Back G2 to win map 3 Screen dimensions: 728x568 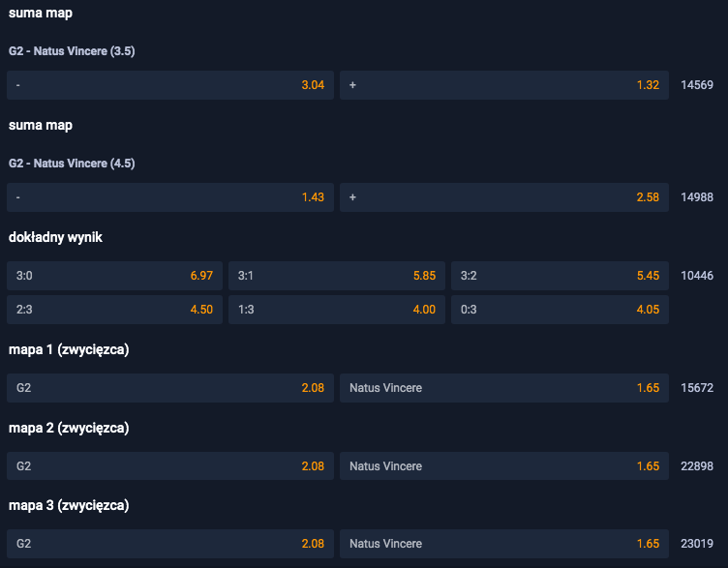pyautogui.click(x=169, y=544)
